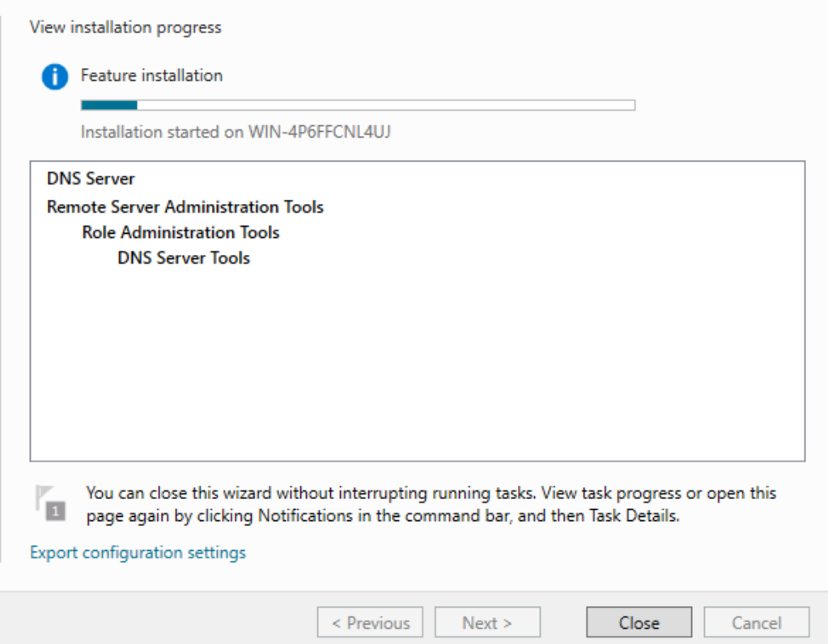Click the unfilled portion of progress bar

[x=386, y=105]
